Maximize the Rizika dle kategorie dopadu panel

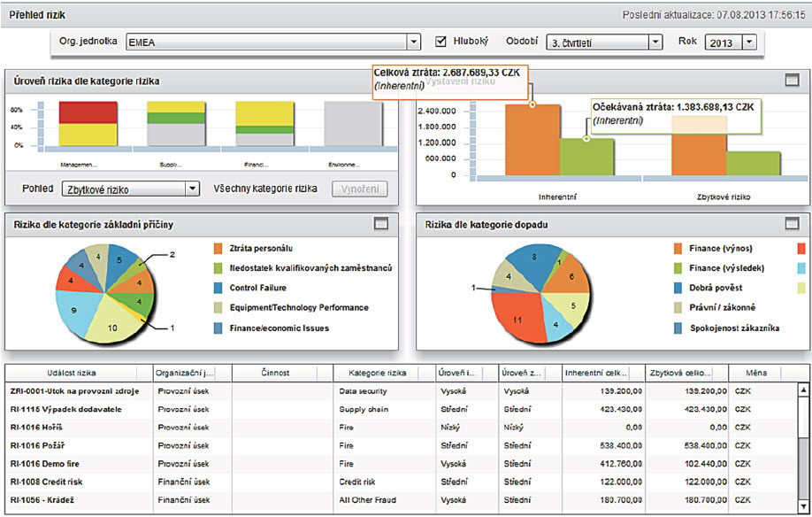pos(792,224)
